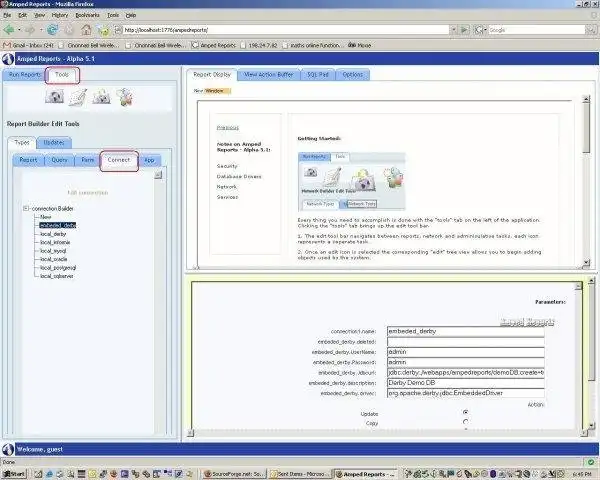Click the Home icon in Firefox toolbar
600x480 pixels.
click(86, 29)
